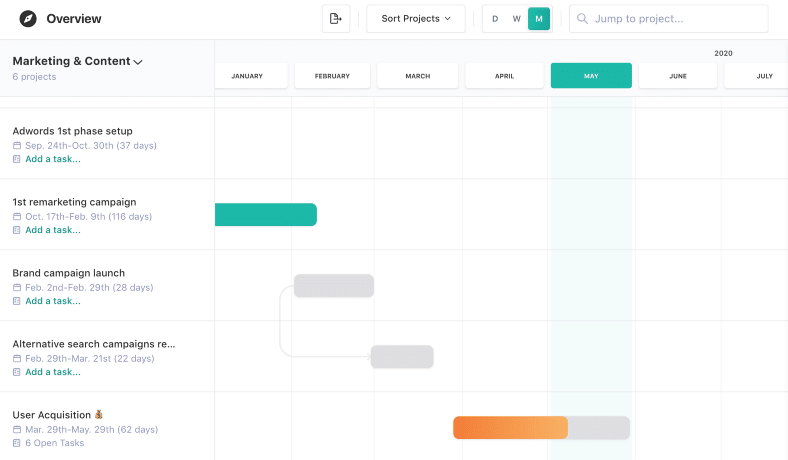Click the magnifier search icon
Screen dimensions: 788x460
(x=582, y=19)
